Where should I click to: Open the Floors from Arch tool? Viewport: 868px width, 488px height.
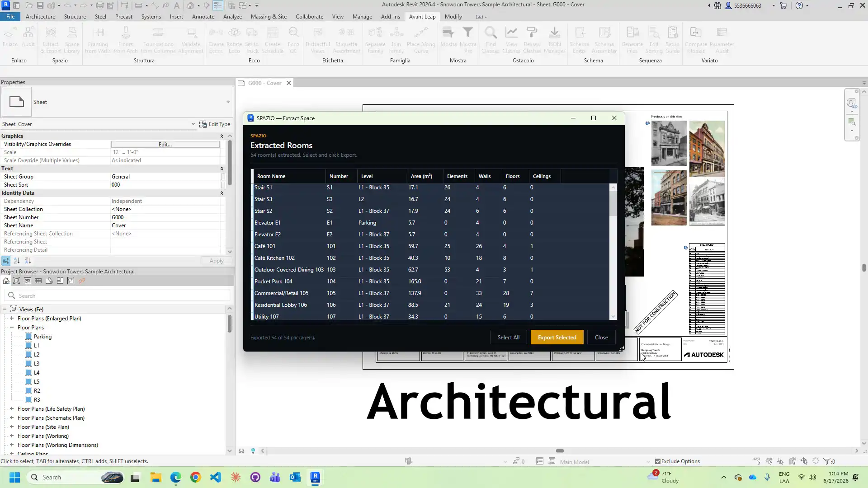[126, 40]
